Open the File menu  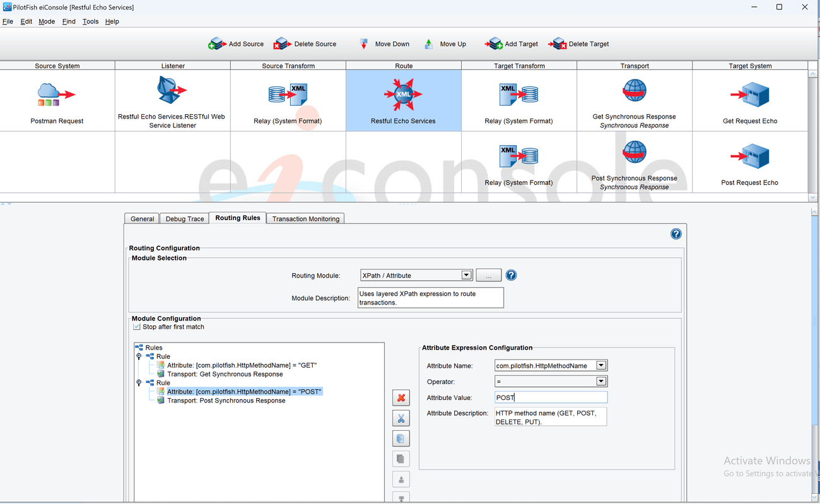(x=8, y=21)
